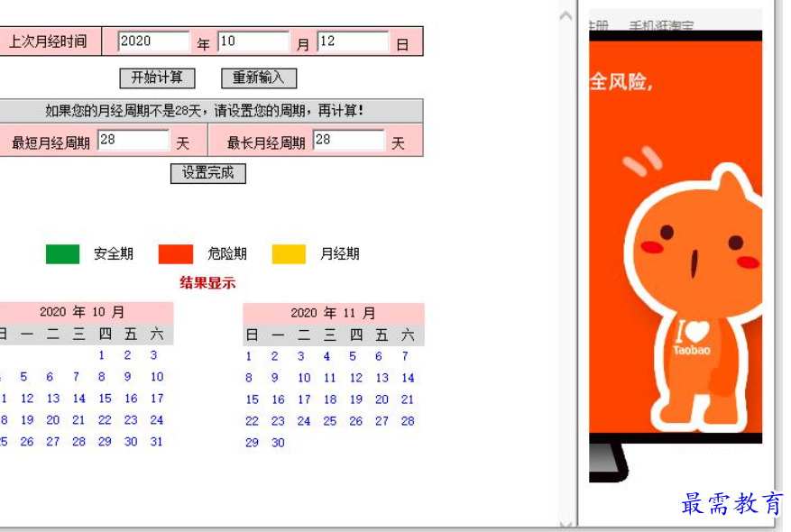791x532 pixels.
Task: Click the 重新输入 button
Action: pos(259,78)
